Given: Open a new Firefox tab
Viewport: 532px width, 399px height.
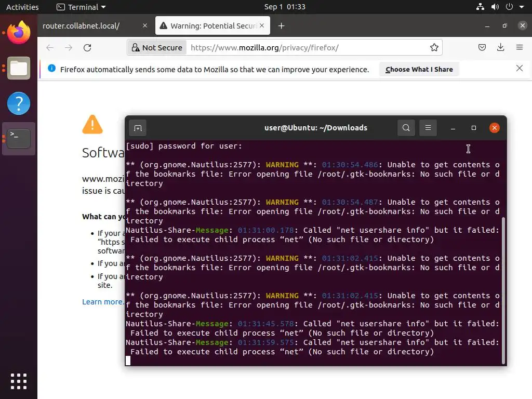Looking at the screenshot, I should point(281,26).
